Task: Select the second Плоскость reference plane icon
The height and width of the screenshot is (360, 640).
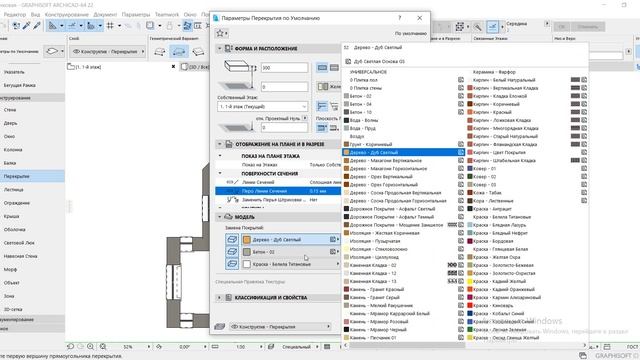Action: coord(334,127)
